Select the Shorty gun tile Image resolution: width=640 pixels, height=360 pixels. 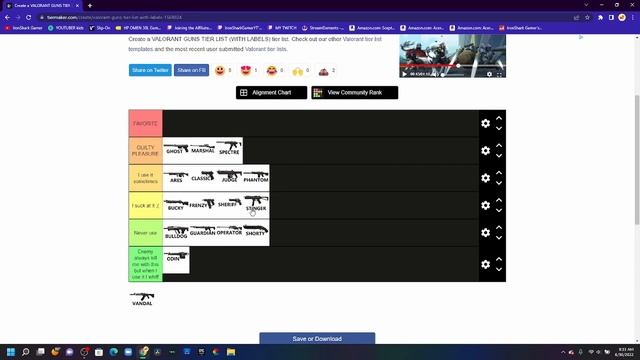(256, 233)
